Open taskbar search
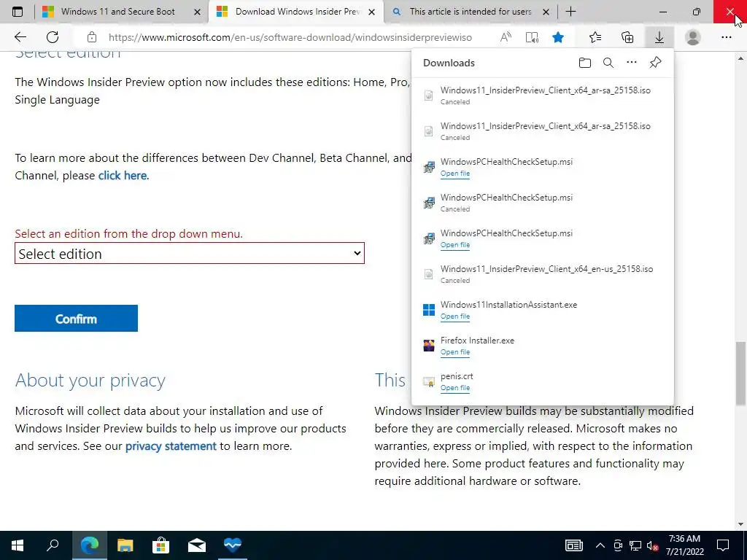This screenshot has width=747, height=560. (x=53, y=545)
